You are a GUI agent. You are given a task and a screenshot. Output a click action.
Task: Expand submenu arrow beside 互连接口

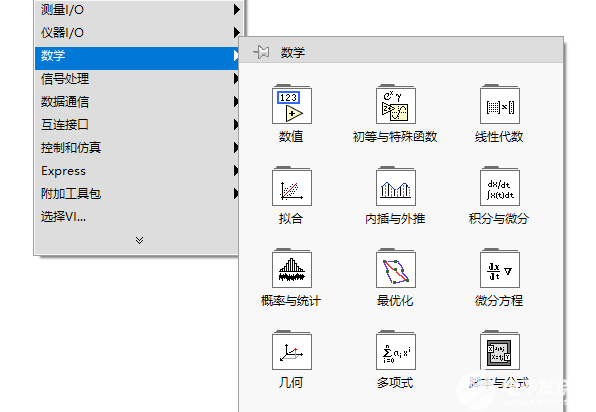236,125
